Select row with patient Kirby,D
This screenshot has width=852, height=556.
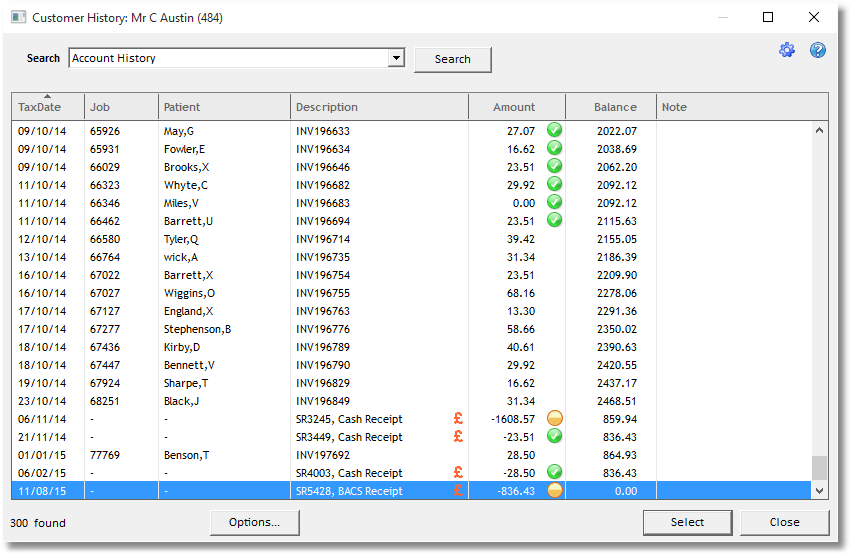(412, 346)
